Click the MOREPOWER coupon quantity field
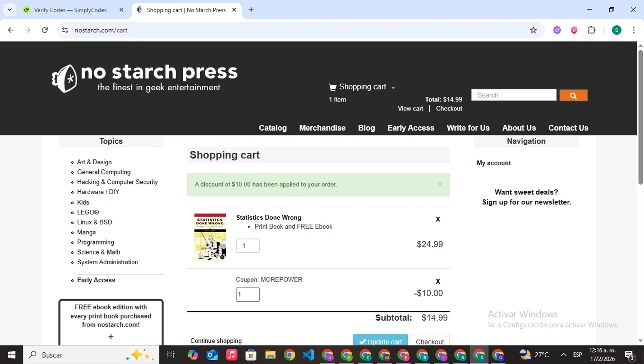 248,294
